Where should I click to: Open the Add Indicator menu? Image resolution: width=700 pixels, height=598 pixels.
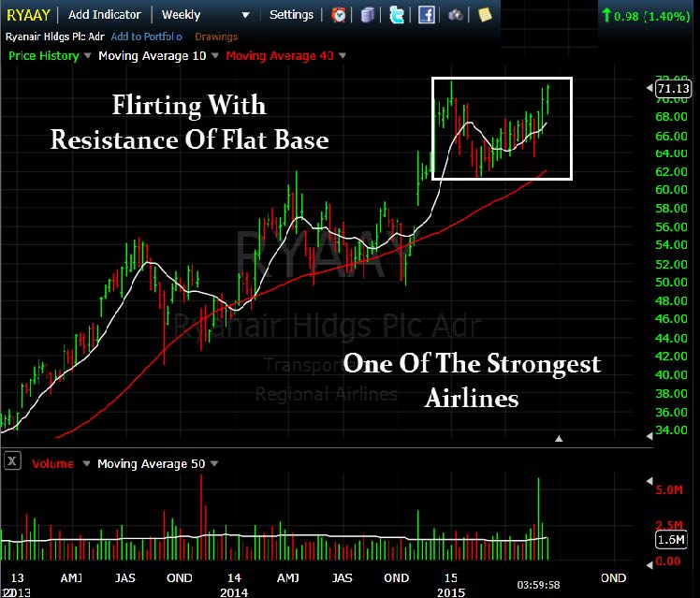105,15
